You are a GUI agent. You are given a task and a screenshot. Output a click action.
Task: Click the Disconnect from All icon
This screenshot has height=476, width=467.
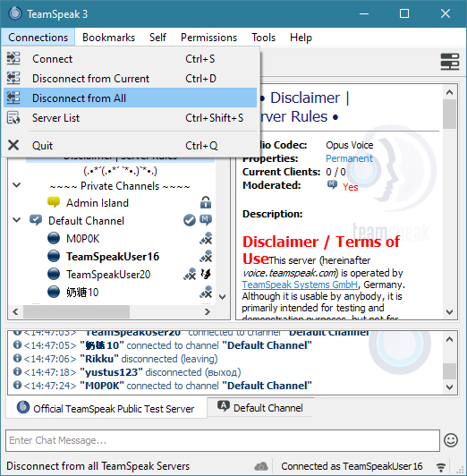(x=13, y=98)
